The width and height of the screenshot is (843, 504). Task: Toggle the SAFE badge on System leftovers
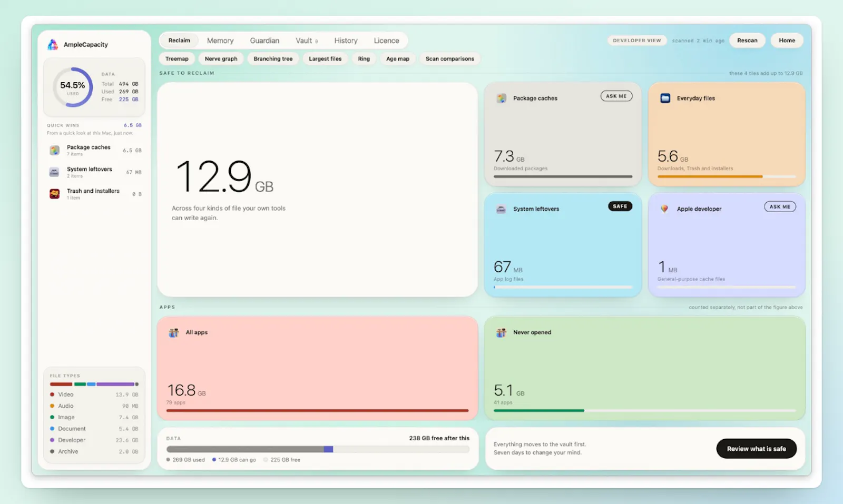click(x=620, y=206)
